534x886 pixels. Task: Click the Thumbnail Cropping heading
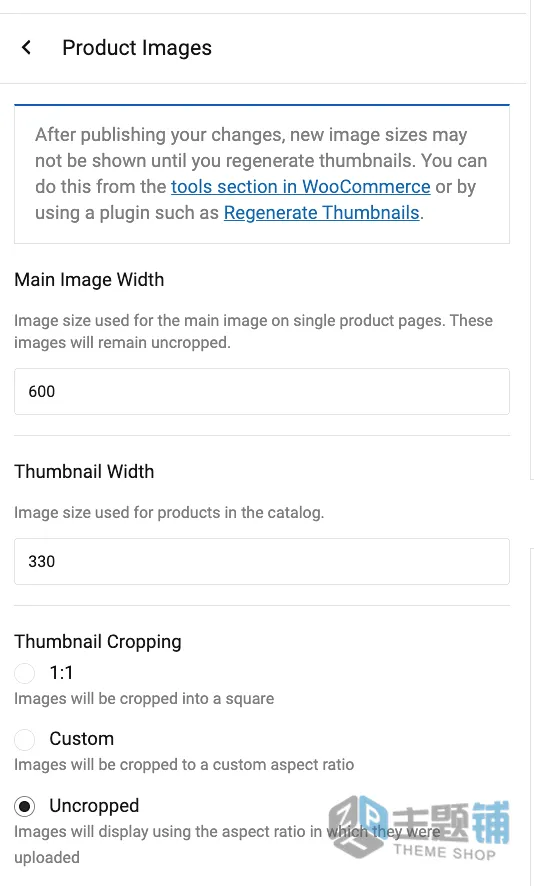pos(98,642)
